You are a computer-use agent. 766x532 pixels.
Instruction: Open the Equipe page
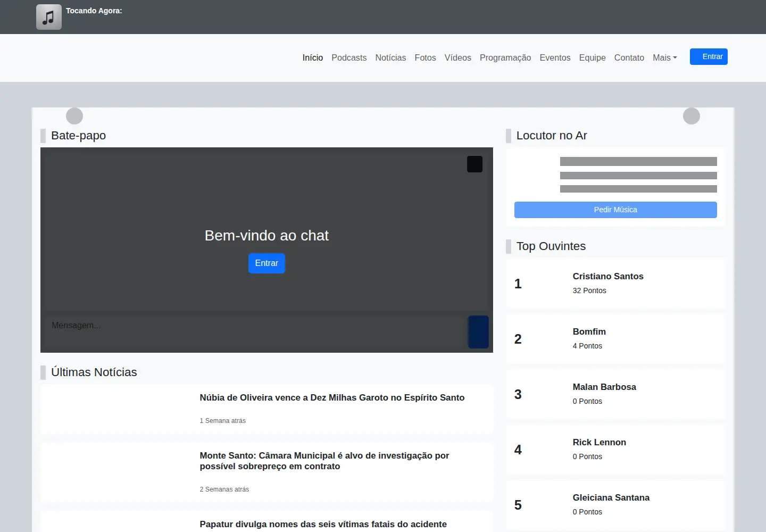click(x=592, y=57)
